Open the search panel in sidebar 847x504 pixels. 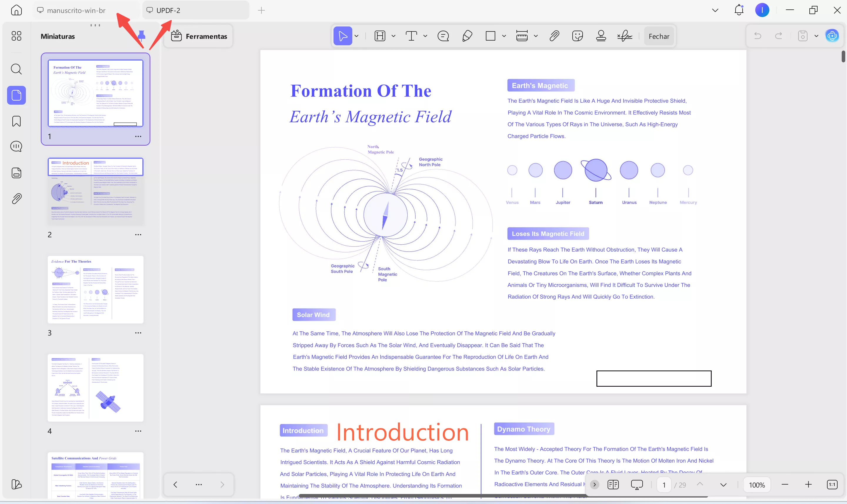point(16,69)
